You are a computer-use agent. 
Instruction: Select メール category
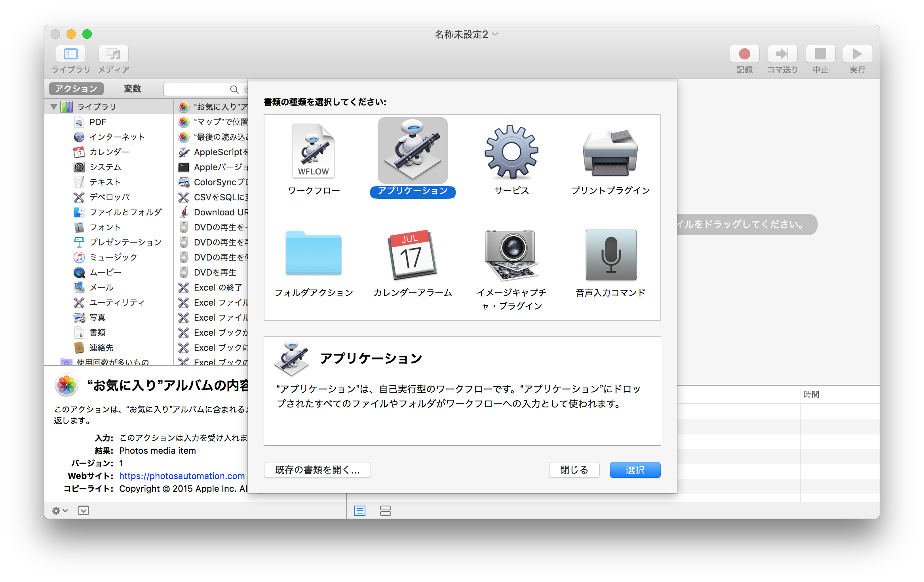click(x=109, y=287)
